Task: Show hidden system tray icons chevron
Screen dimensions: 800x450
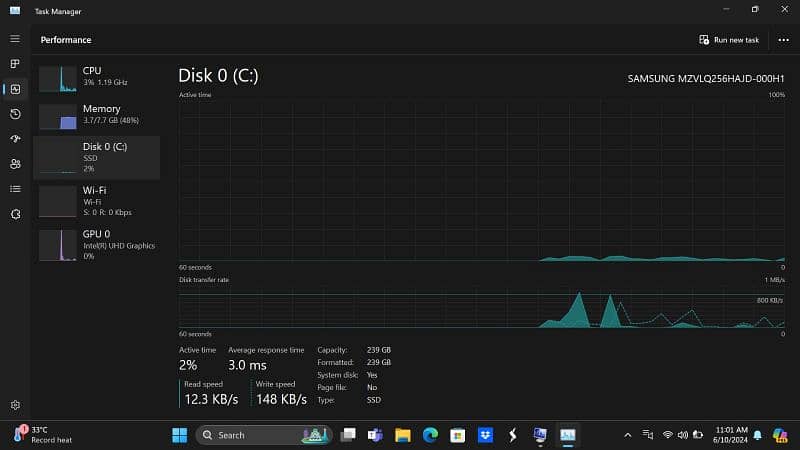Action: pos(628,435)
